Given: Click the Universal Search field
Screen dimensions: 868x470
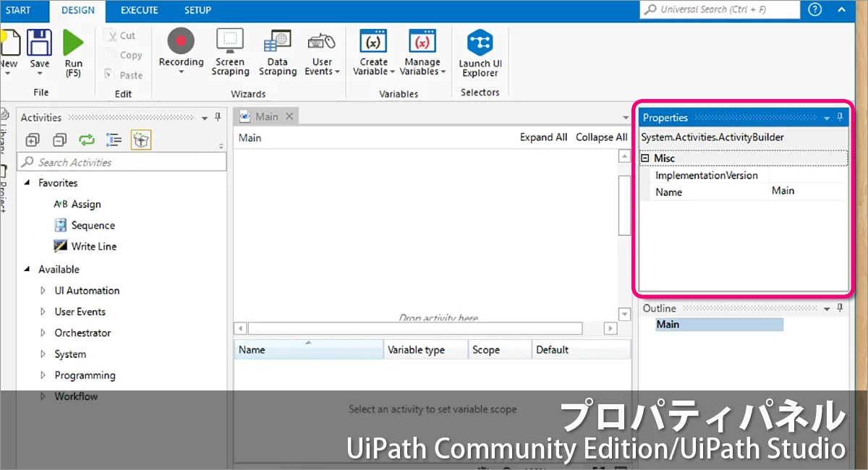Looking at the screenshot, I should point(720,9).
